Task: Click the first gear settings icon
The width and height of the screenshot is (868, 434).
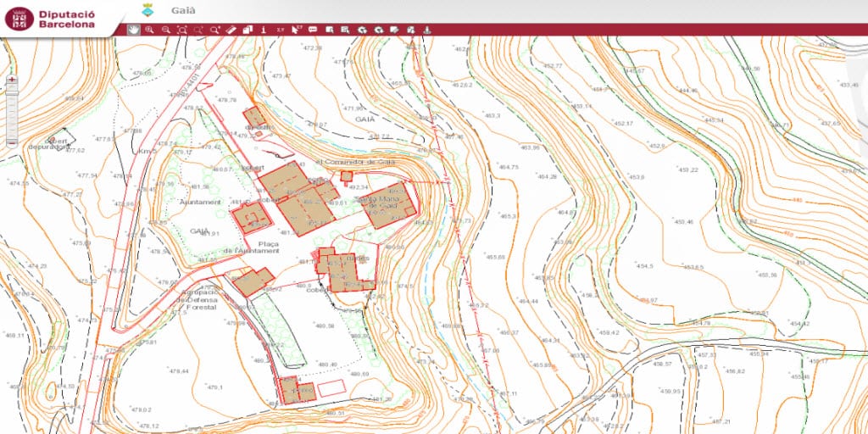Action: (362, 30)
